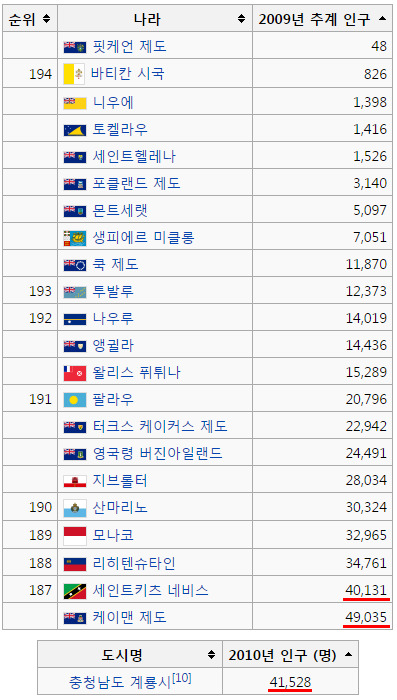Screen dimensions: 397x700
Task: Sort the table by 나라 column arrows
Action: point(242,19)
